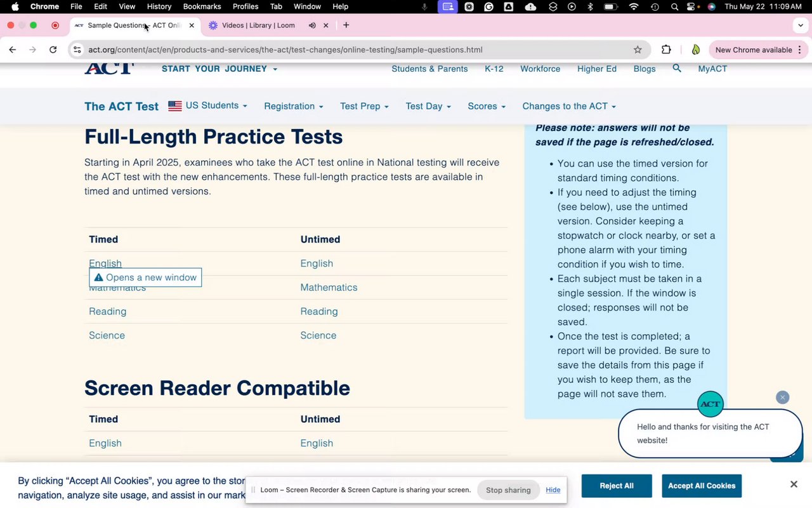Close the Sample Questions tab
The image size is (812, 508).
(x=192, y=25)
